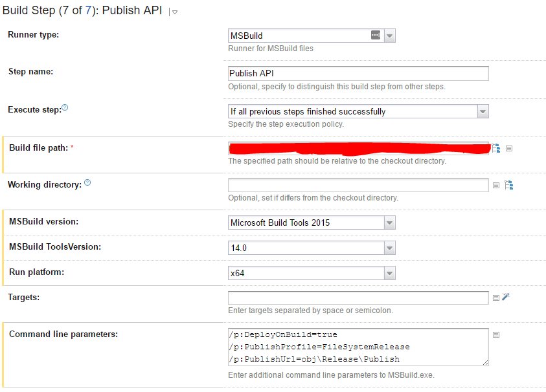Click into the Step name field
The height and width of the screenshot is (392, 546).
click(358, 73)
